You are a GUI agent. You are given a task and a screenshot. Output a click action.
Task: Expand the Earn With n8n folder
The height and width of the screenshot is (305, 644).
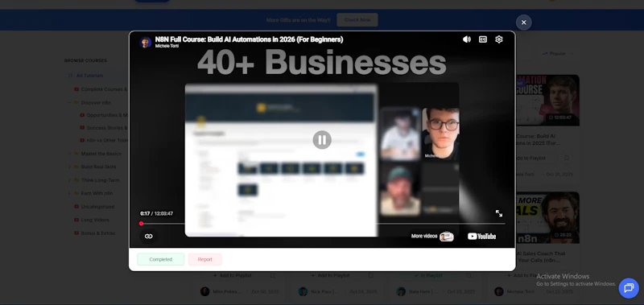point(69,193)
